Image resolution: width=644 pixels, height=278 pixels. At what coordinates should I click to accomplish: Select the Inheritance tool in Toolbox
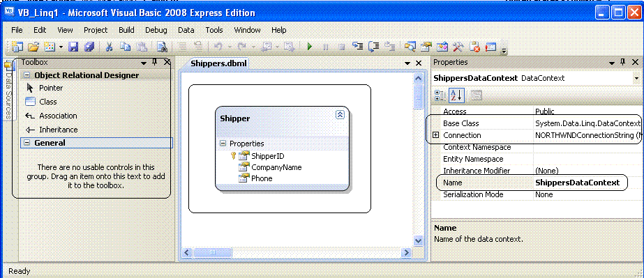click(51, 130)
